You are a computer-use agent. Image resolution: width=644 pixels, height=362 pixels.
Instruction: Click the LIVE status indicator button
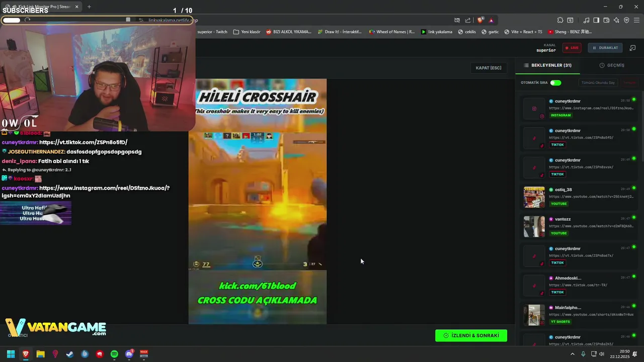[572, 48]
